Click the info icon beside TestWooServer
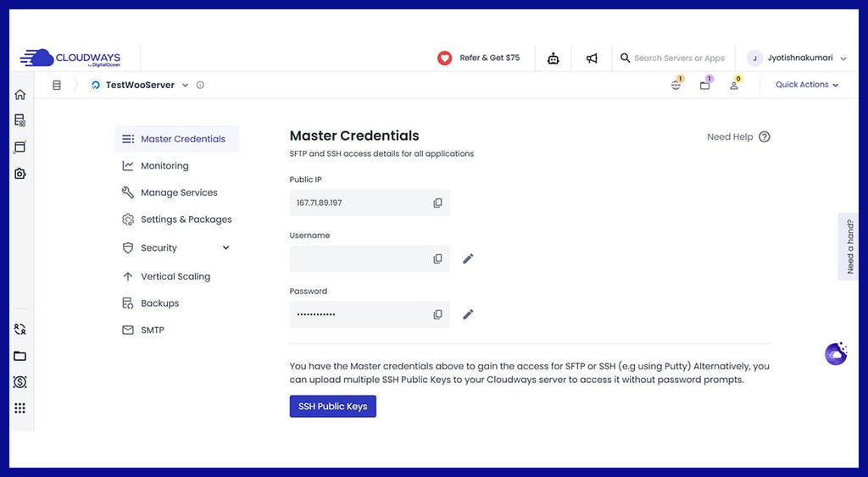868x477 pixels. tap(200, 86)
